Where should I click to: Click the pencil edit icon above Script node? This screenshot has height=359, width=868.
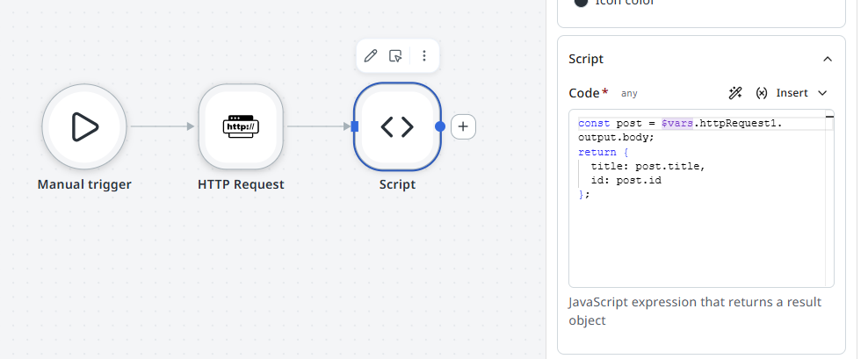pyautogui.click(x=371, y=55)
